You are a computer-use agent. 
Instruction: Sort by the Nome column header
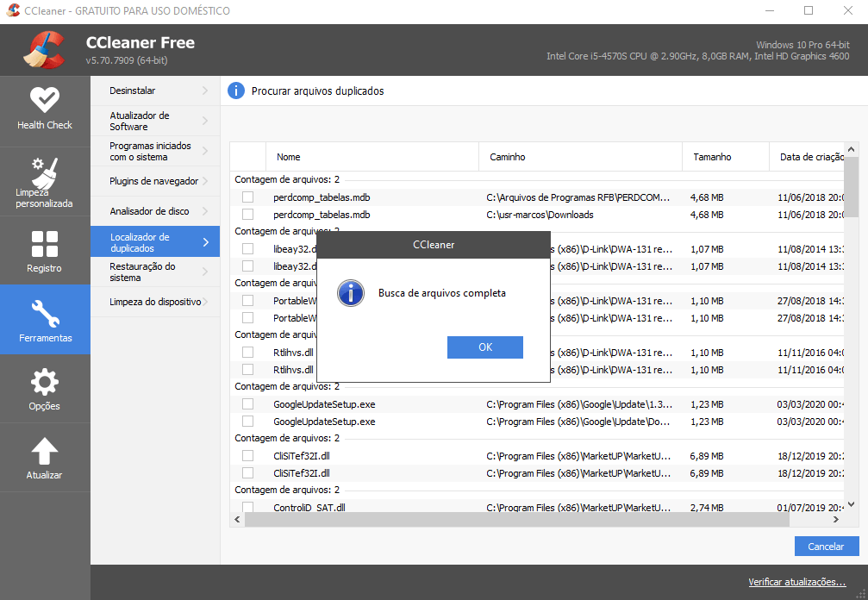pos(372,157)
